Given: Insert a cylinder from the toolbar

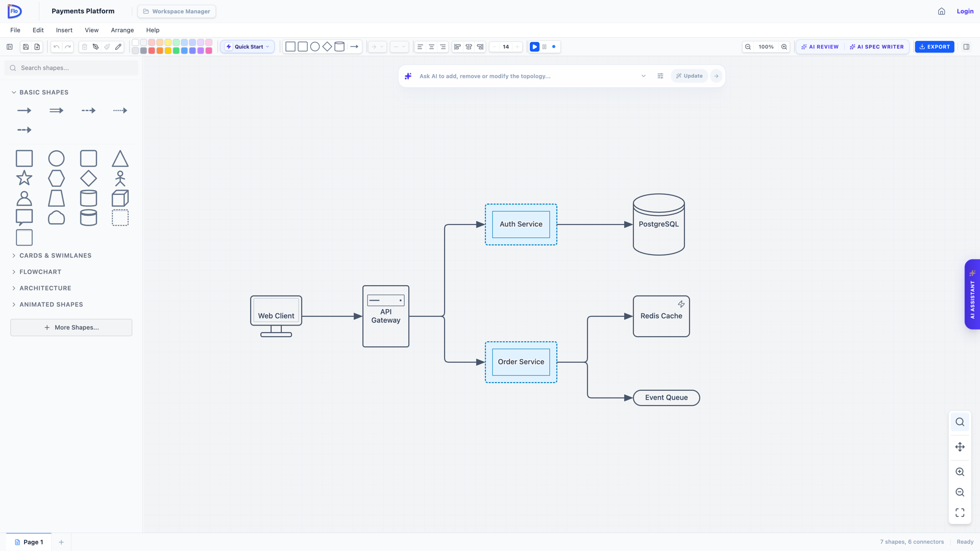Looking at the screenshot, I should [339, 47].
